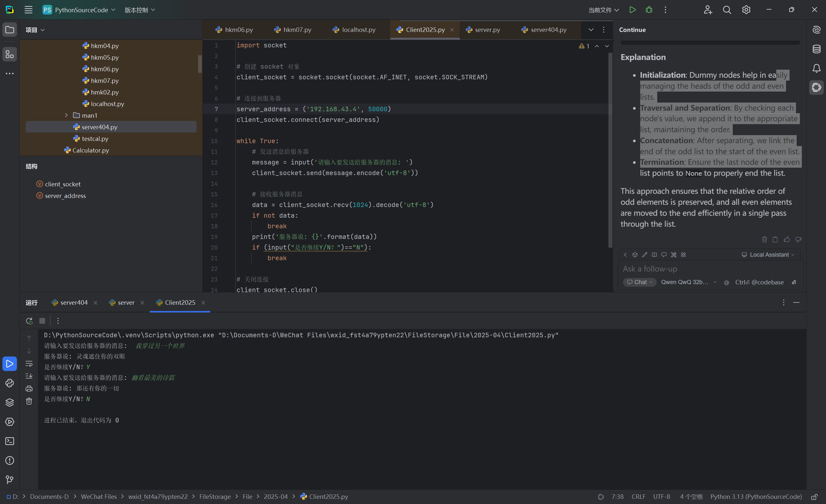Click the thumbs up on explanation

(786, 239)
